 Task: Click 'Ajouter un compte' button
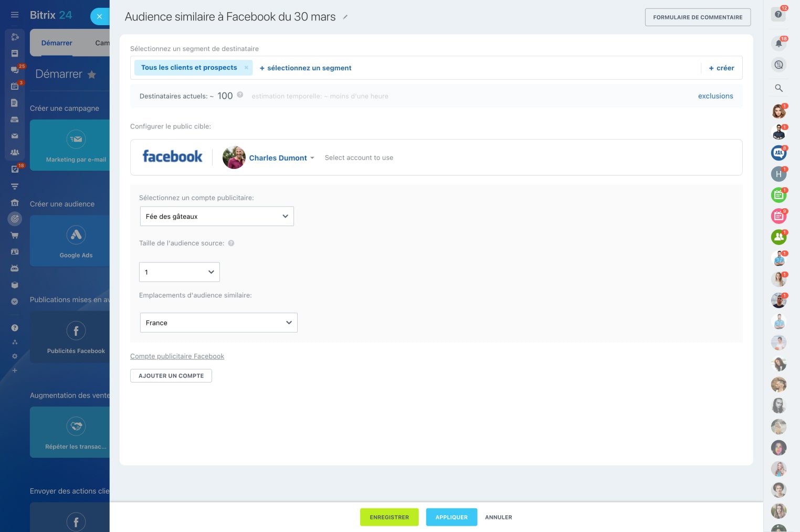point(171,376)
